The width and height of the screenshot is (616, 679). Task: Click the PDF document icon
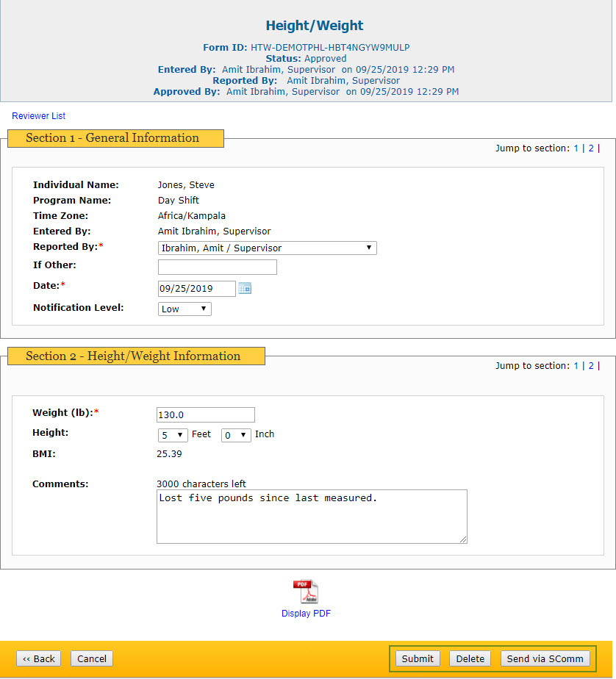pyautogui.click(x=306, y=592)
